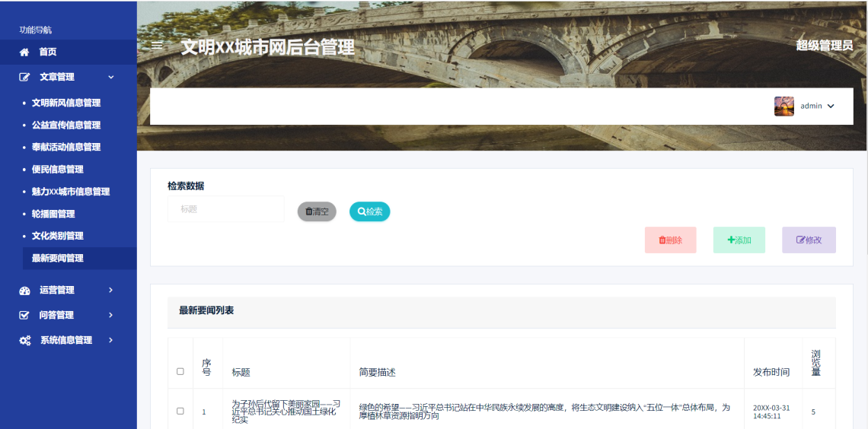
Task: Select 最新要闻管理 menu item
Action: 80,258
